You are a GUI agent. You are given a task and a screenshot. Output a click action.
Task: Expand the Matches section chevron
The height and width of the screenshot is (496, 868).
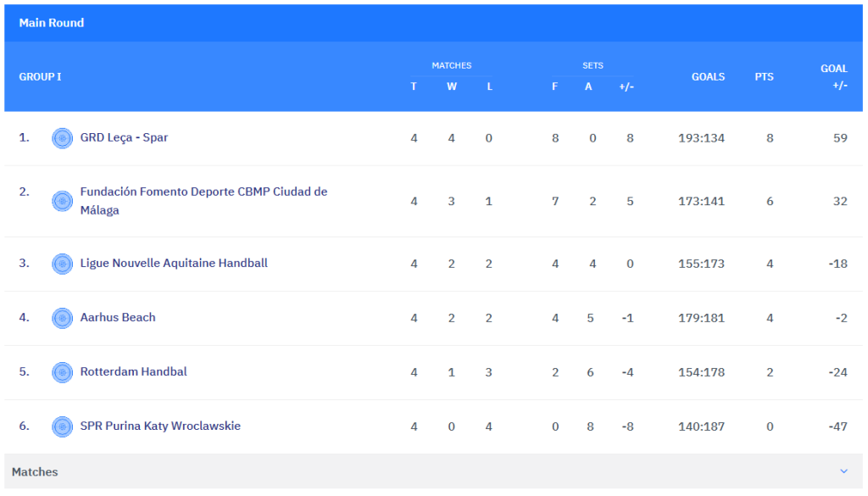tap(843, 471)
